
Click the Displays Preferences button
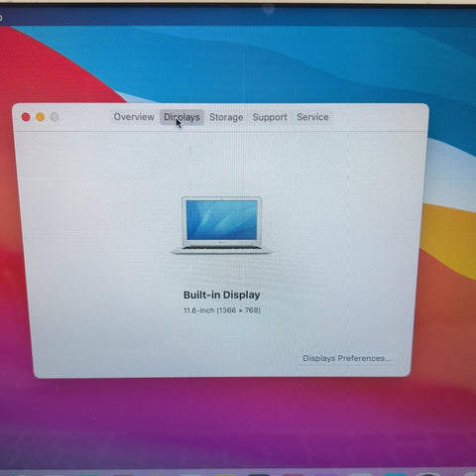[347, 358]
